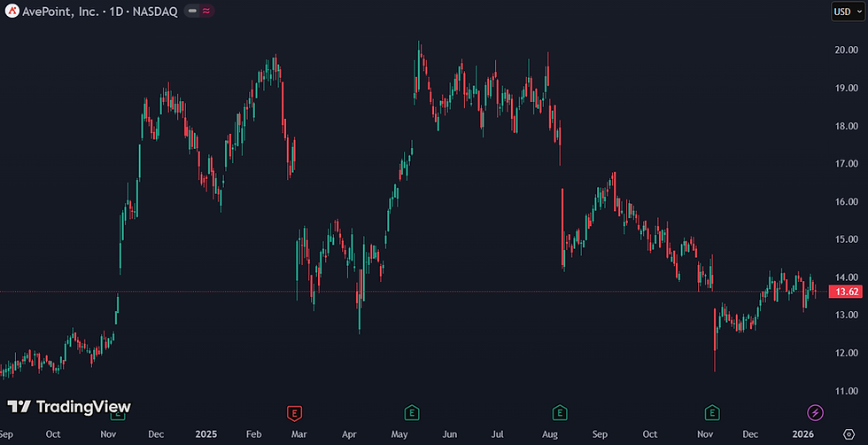The width and height of the screenshot is (868, 445).
Task: Click the 13.00 price axis label
Action: [x=847, y=315]
